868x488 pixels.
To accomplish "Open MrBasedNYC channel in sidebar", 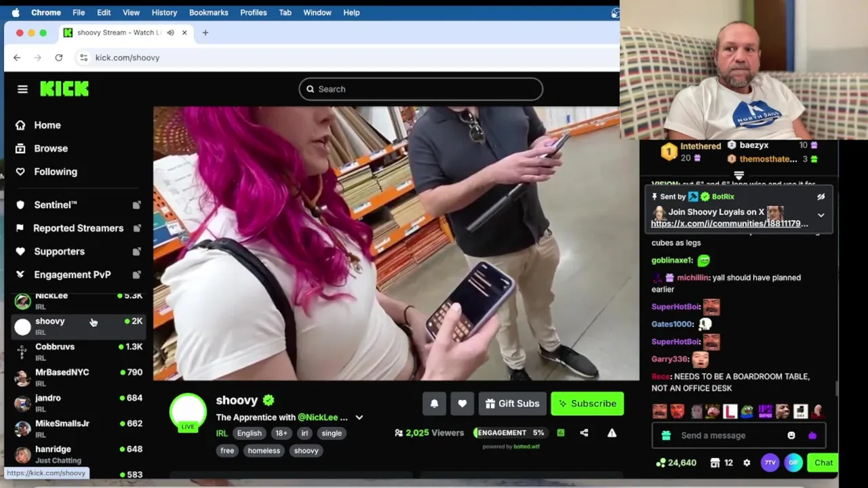I will (x=79, y=378).
